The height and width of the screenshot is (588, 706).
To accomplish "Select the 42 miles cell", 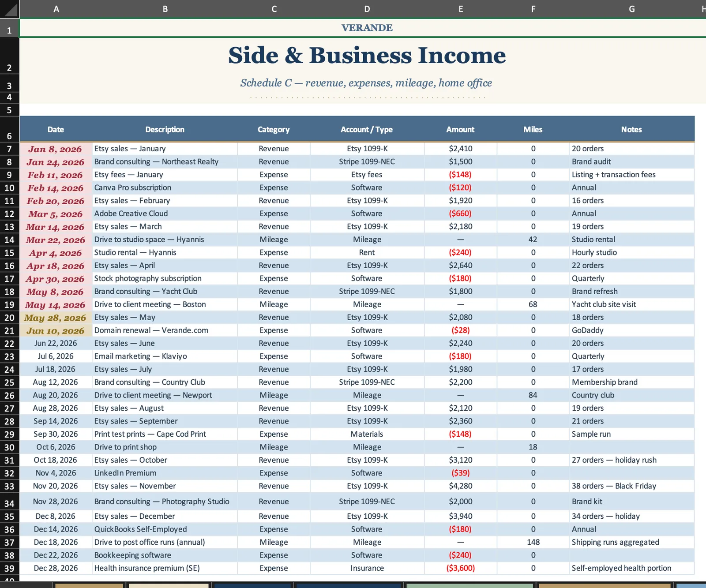I will coord(533,240).
